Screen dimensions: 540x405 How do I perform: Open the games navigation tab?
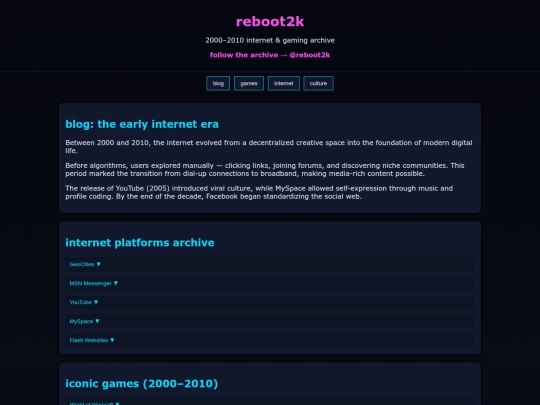[x=249, y=83]
